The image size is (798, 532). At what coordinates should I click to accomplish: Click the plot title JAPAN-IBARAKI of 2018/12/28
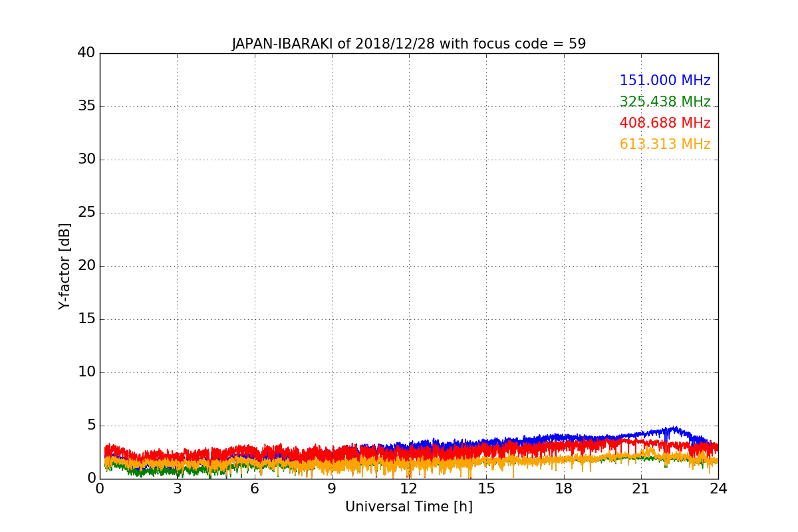click(x=409, y=44)
